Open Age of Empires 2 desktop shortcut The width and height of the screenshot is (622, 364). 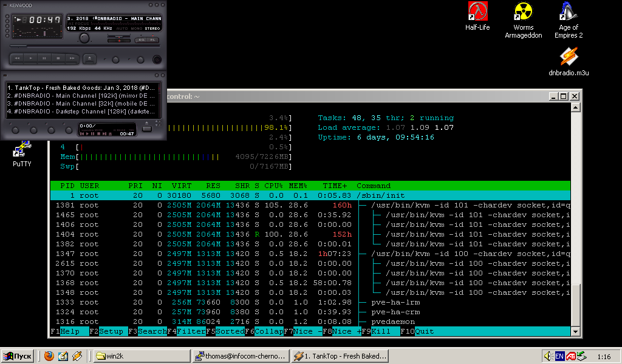click(569, 20)
